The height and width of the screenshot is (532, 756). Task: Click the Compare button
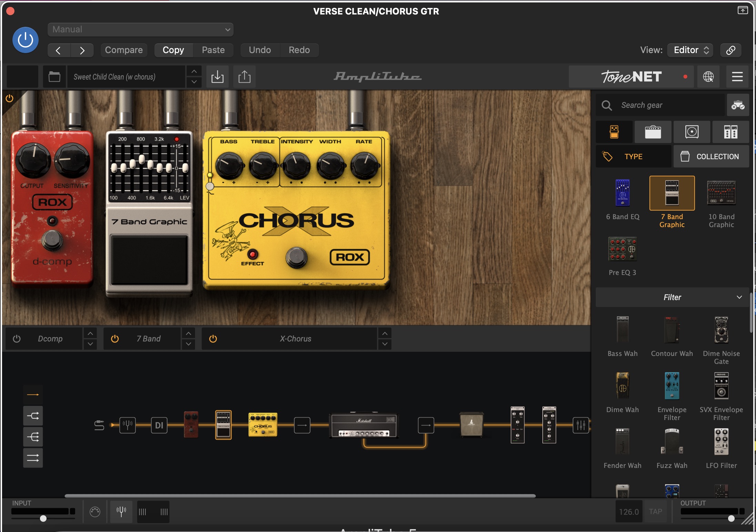click(124, 50)
